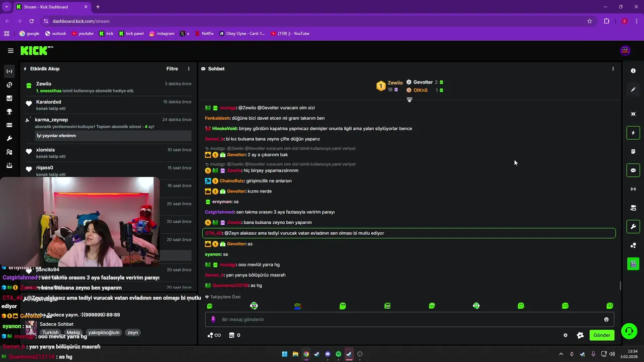Click the Karalordxd follow event
Viewport: 644px width, 362px height.
[109, 105]
